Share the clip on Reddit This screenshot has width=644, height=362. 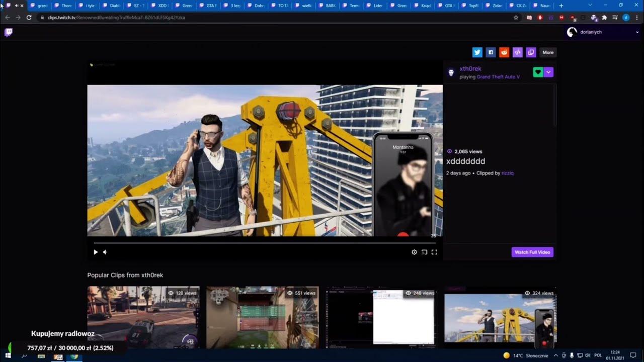pos(504,52)
